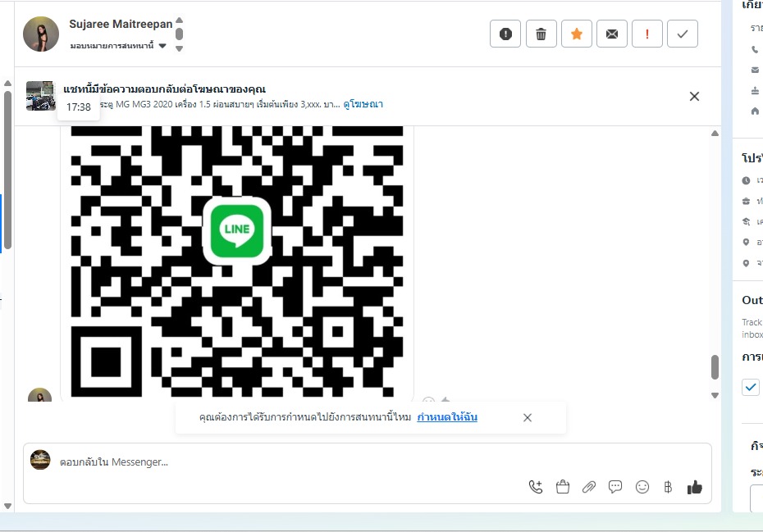This screenshot has height=532, width=763.
Task: Click left conversation list scrollbar up arrow
Action: point(7,83)
